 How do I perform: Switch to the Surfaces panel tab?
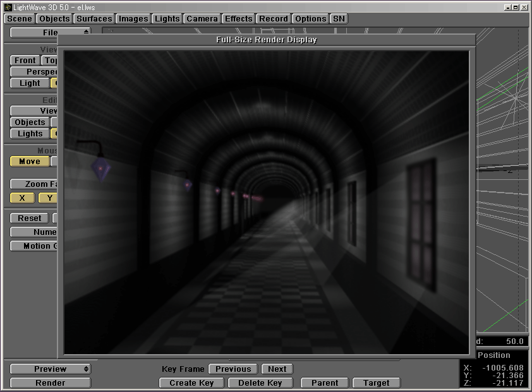94,19
